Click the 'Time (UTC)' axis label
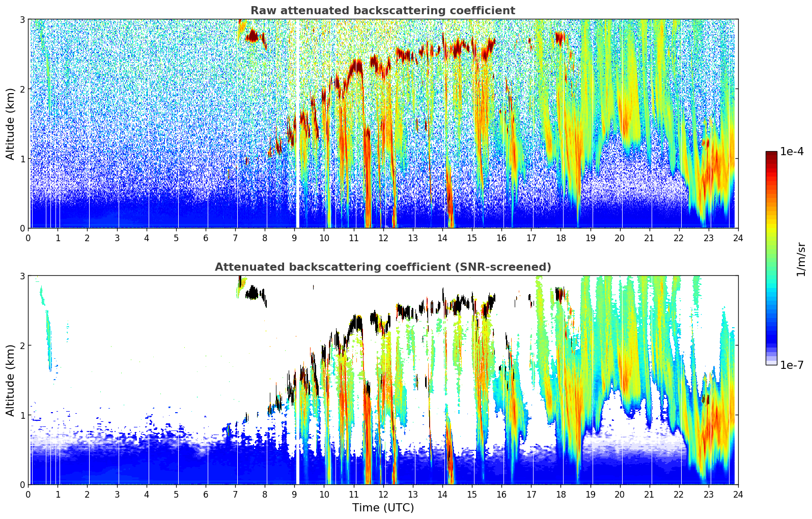Image resolution: width=812 pixels, height=519 pixels. (x=383, y=508)
